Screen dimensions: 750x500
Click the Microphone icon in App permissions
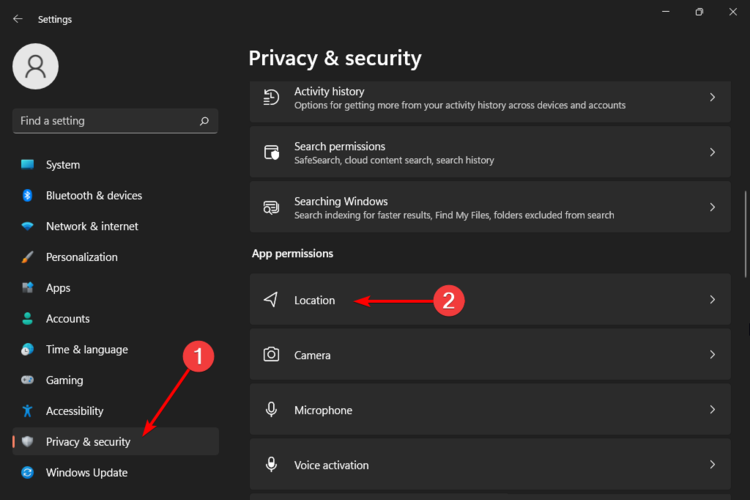(x=271, y=410)
